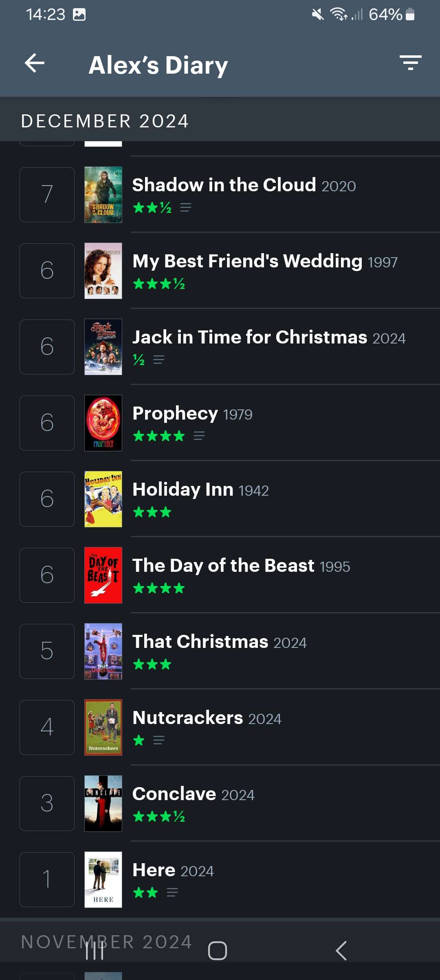Open Conclave movie title

174,794
